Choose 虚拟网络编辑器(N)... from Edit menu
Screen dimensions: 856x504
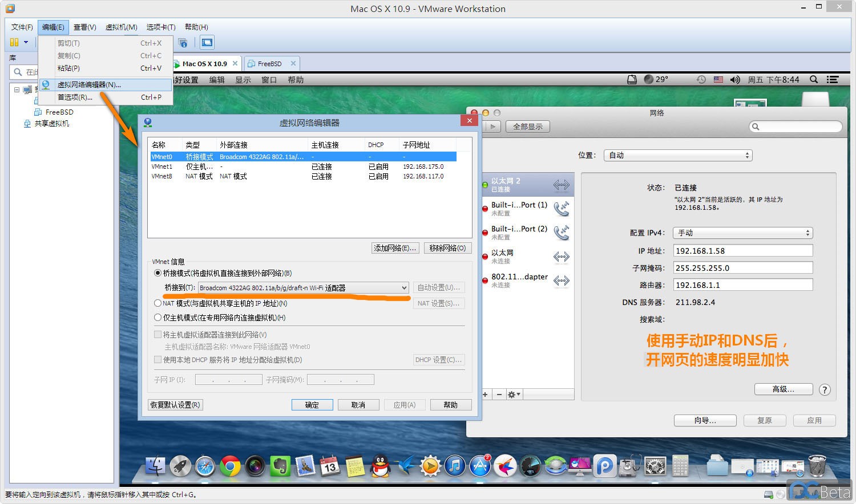(x=106, y=84)
